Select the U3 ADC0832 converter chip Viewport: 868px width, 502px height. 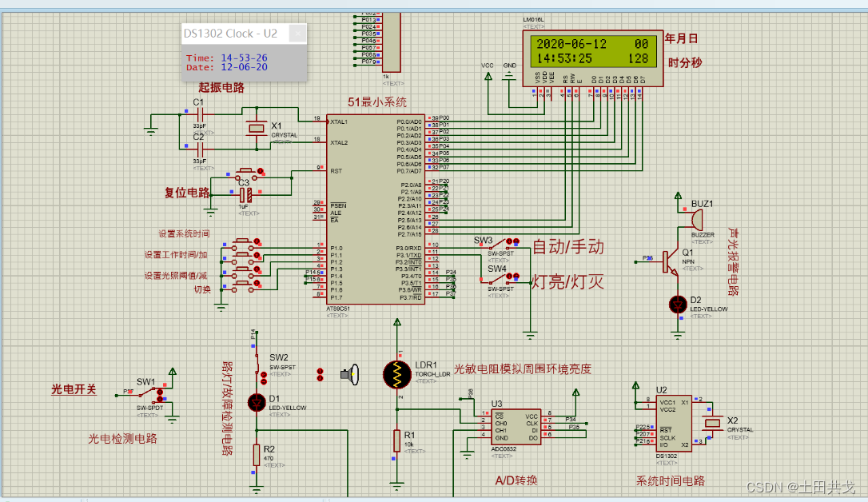tap(516, 427)
